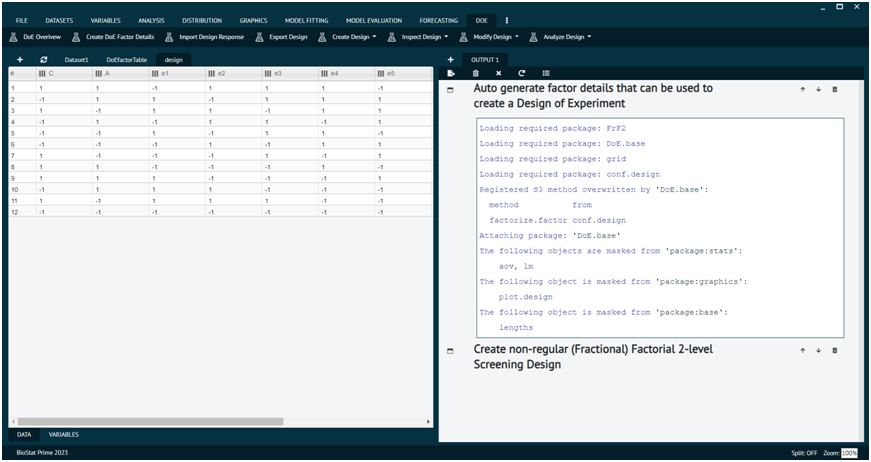
Task: Switch to the VARIABLES view tab
Action: point(63,435)
